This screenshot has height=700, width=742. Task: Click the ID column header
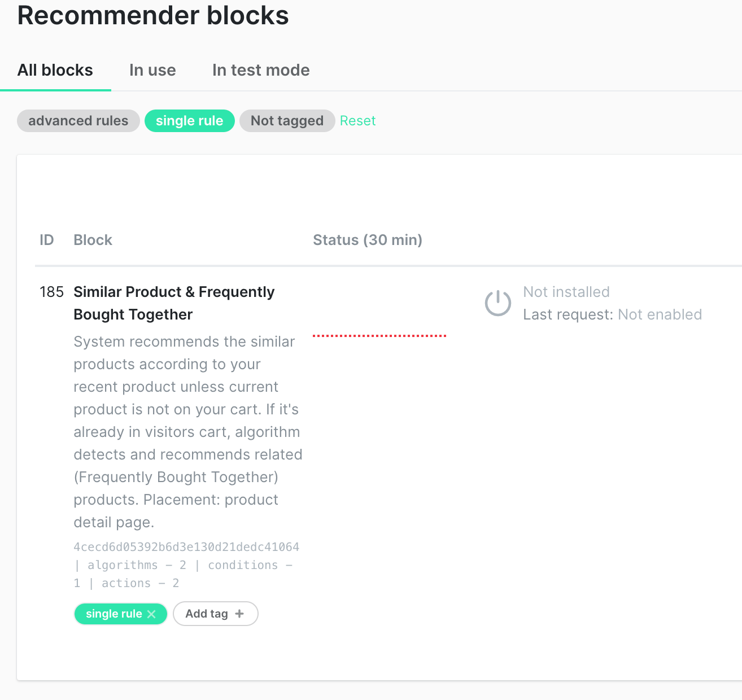click(x=47, y=240)
